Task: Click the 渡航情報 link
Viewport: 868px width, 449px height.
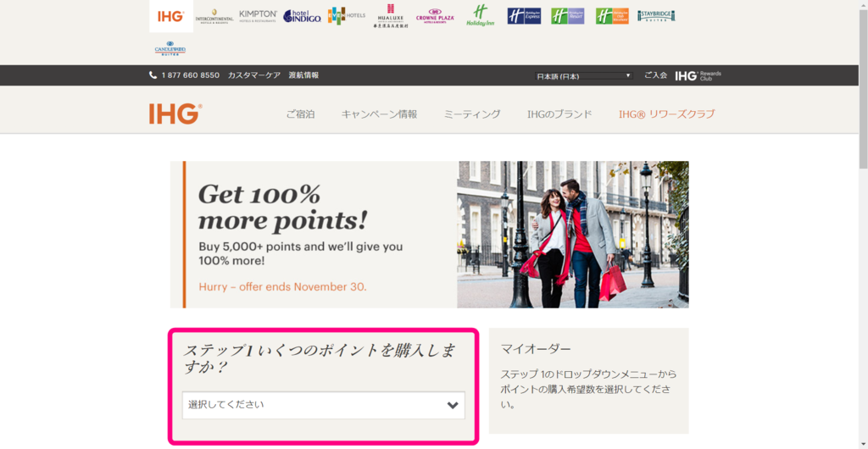Action: 303,75
